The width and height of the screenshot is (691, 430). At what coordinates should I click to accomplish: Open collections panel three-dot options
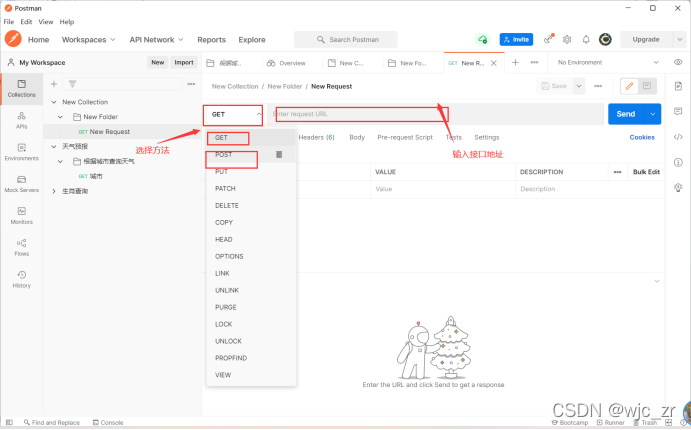191,84
